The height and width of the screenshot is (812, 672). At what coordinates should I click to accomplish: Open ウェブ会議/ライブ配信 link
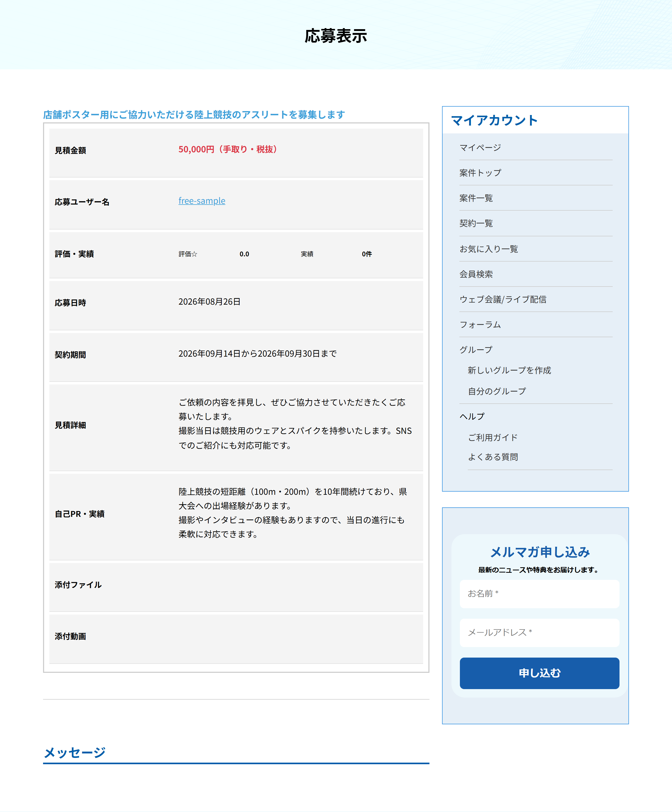tap(503, 299)
